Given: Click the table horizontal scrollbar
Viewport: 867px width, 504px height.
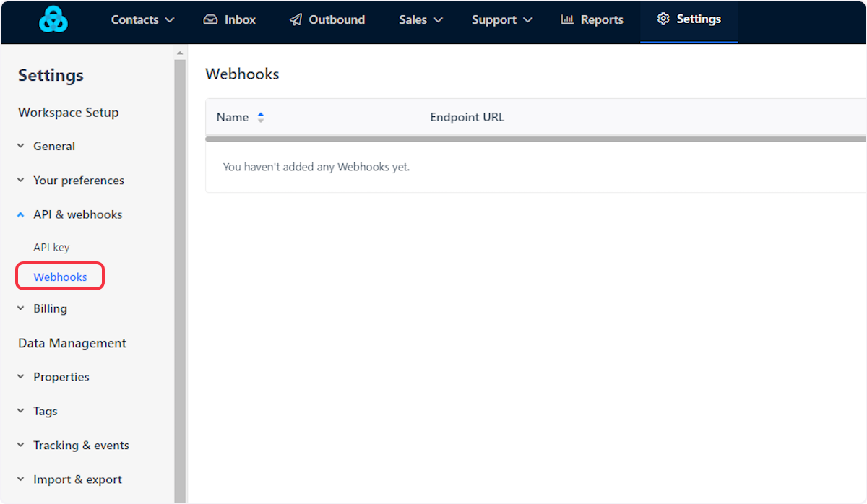Looking at the screenshot, I should click(x=535, y=138).
